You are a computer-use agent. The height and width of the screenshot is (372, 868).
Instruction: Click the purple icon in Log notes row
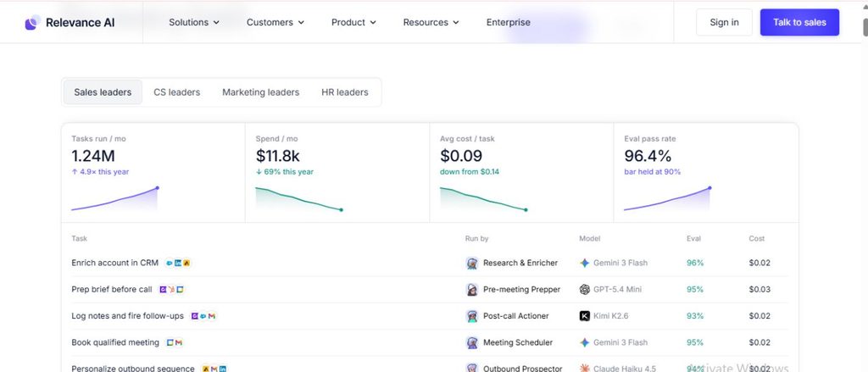(x=195, y=316)
